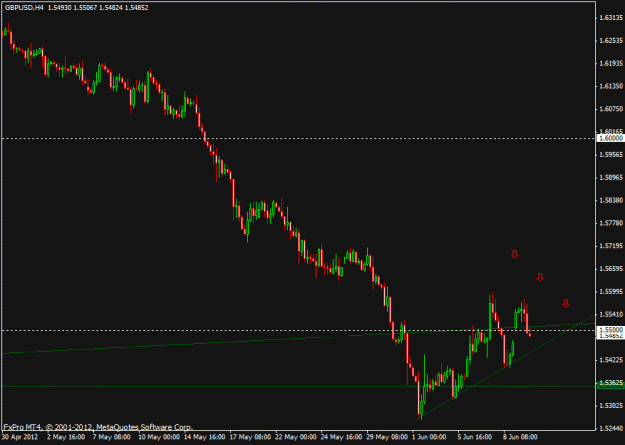Click the 1.52440 price axis label
This screenshot has width=625, height=445.
pyautogui.click(x=611, y=428)
